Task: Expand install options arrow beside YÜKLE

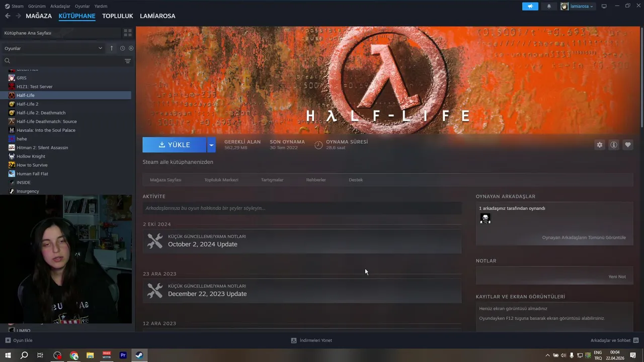Action: (211, 145)
